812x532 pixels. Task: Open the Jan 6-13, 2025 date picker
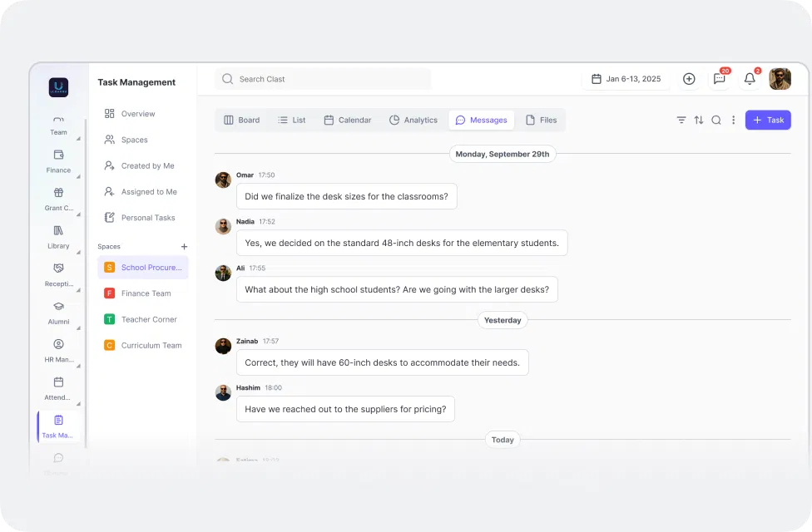click(x=626, y=79)
